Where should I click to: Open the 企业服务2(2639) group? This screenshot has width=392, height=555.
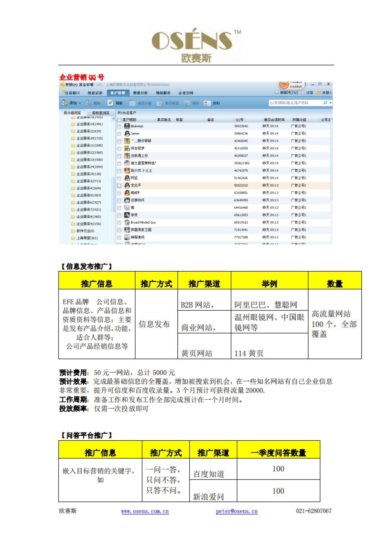[x=89, y=131]
